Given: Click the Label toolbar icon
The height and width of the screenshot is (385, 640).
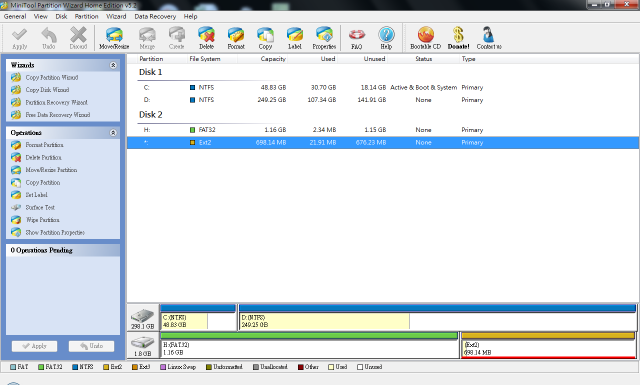Looking at the screenshot, I should [295, 35].
